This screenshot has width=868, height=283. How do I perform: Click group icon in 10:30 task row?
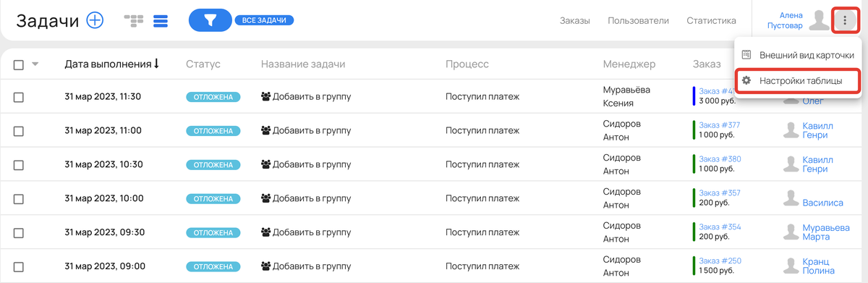tap(265, 164)
